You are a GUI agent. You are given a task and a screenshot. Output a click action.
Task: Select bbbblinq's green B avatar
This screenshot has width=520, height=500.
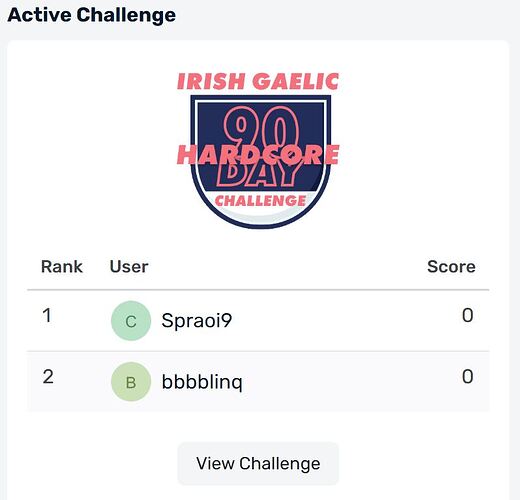pos(131,382)
